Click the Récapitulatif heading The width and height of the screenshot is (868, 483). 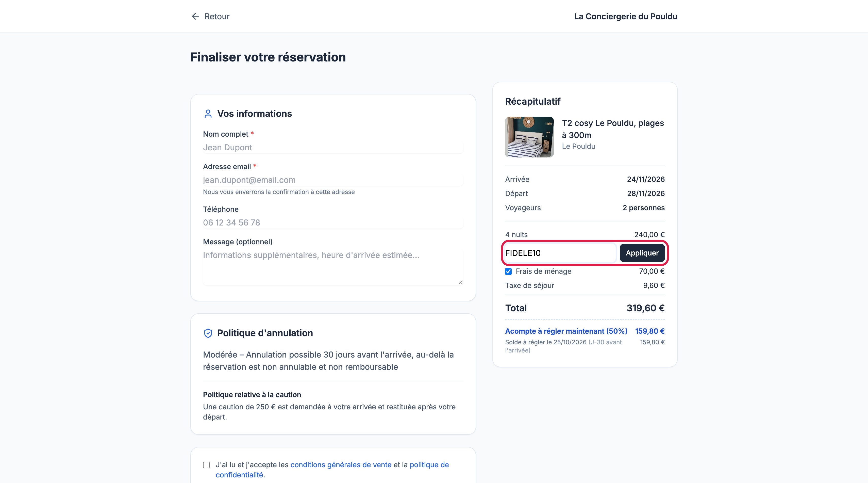[x=532, y=102]
